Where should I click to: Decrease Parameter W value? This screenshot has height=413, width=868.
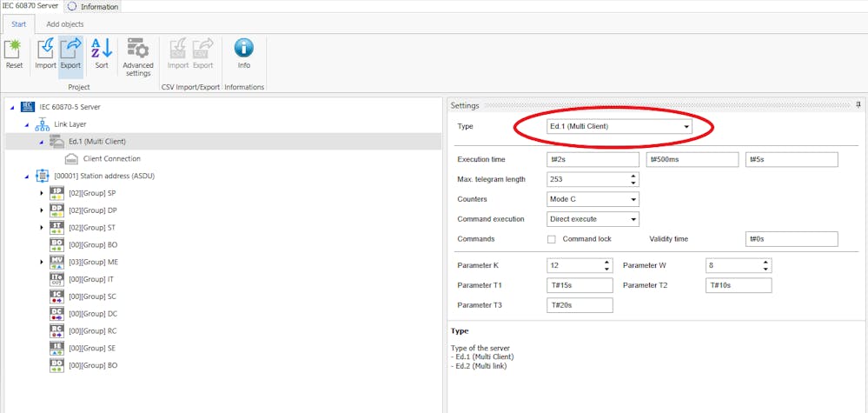point(765,269)
